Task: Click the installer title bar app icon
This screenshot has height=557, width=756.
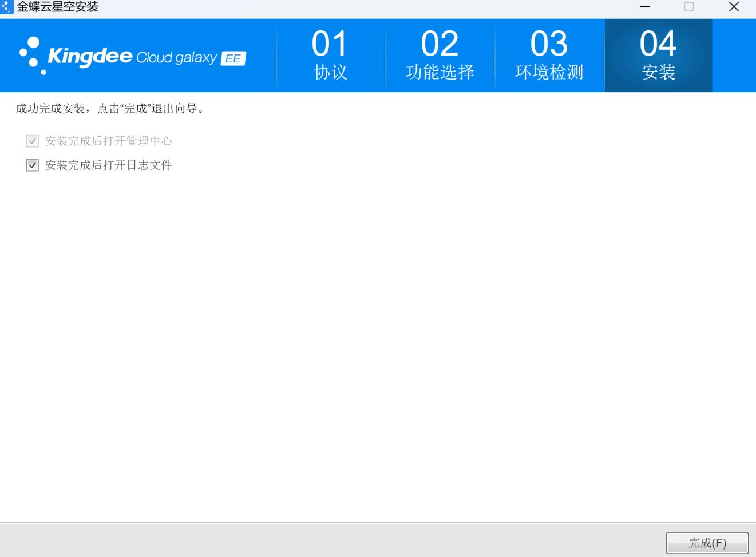Action: click(7, 7)
